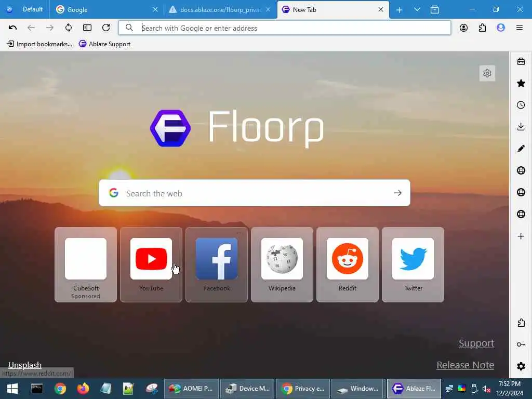Image resolution: width=532 pixels, height=399 pixels.
Task: Go forward one page
Action: point(49,28)
